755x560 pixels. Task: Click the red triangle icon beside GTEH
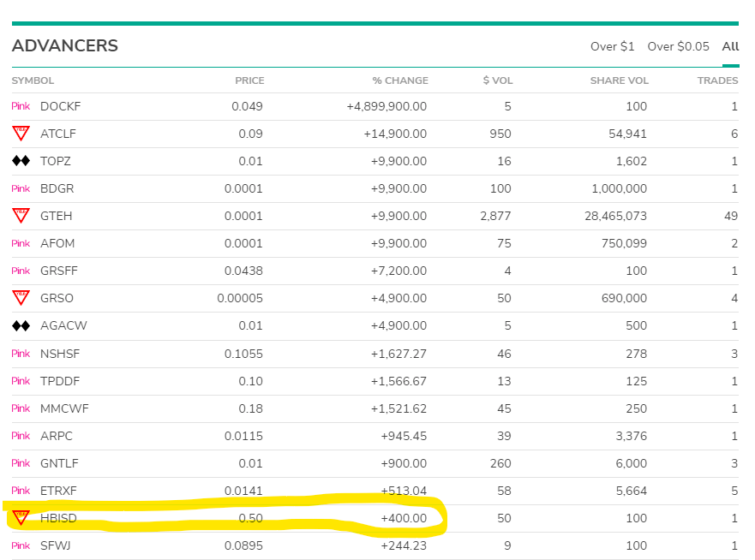(x=21, y=216)
